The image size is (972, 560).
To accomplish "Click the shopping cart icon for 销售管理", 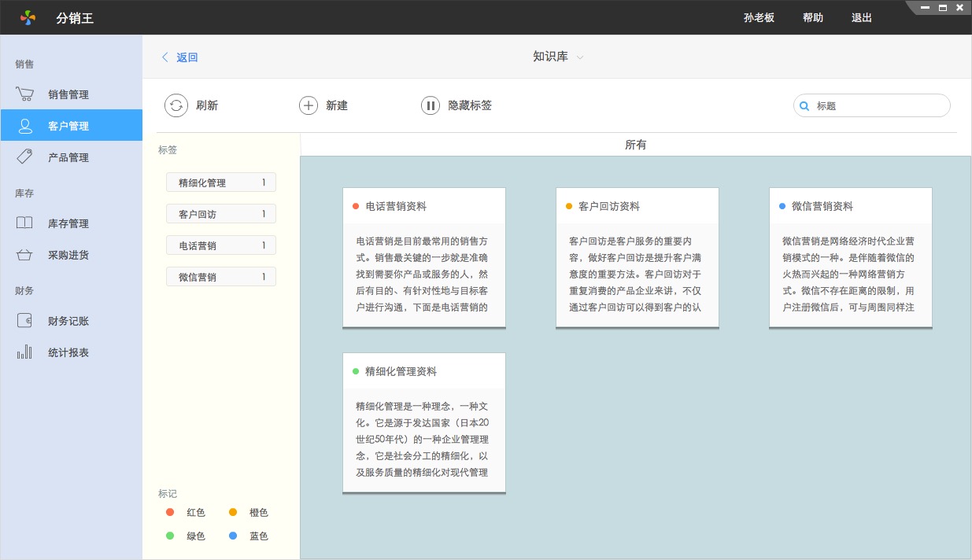I will pyautogui.click(x=24, y=94).
